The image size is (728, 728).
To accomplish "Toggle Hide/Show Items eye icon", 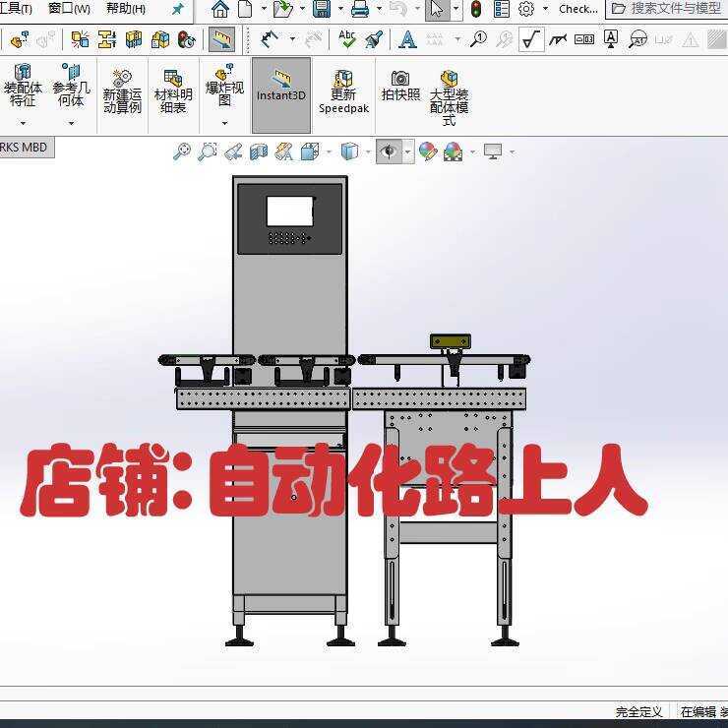I will (390, 152).
